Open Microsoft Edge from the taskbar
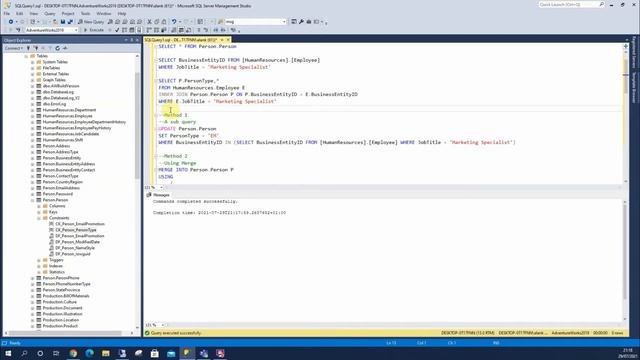This screenshot has height=360, width=640. pos(89,353)
